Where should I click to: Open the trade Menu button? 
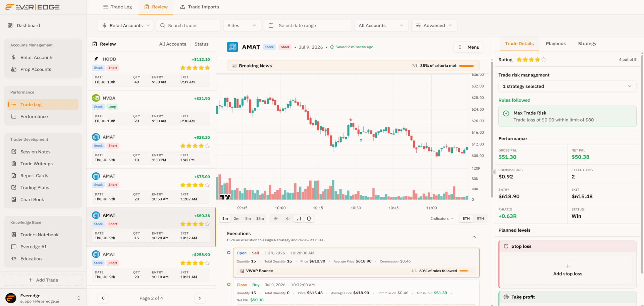point(469,47)
